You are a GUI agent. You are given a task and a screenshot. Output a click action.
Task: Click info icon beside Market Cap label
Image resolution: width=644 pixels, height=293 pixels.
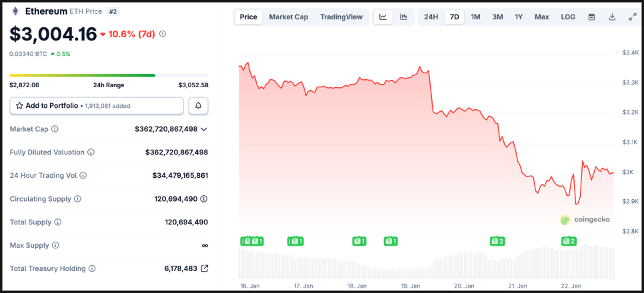[x=55, y=129]
